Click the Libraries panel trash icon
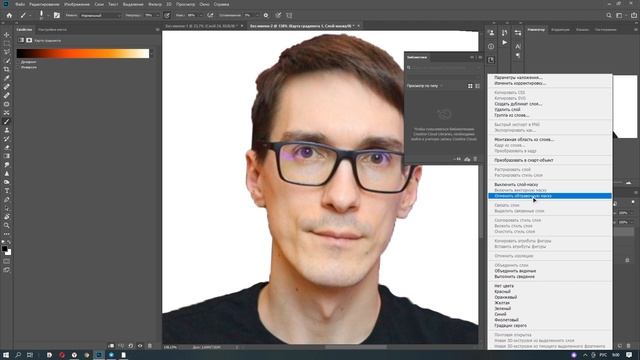The width and height of the screenshot is (640, 360). tap(475, 159)
